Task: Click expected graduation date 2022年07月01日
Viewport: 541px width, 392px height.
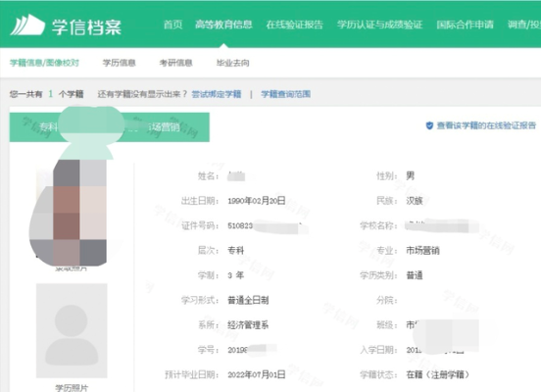Action: [257, 374]
